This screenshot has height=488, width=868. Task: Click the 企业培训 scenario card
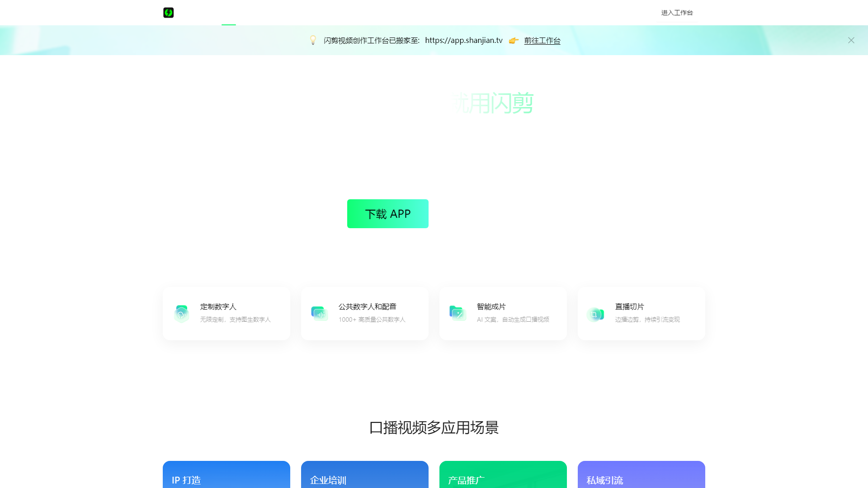click(x=364, y=477)
